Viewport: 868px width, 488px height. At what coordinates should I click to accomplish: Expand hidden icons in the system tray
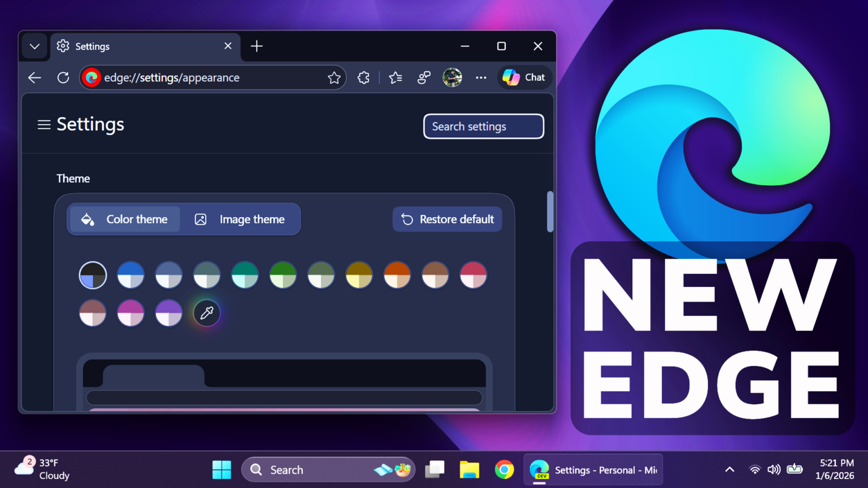click(730, 469)
